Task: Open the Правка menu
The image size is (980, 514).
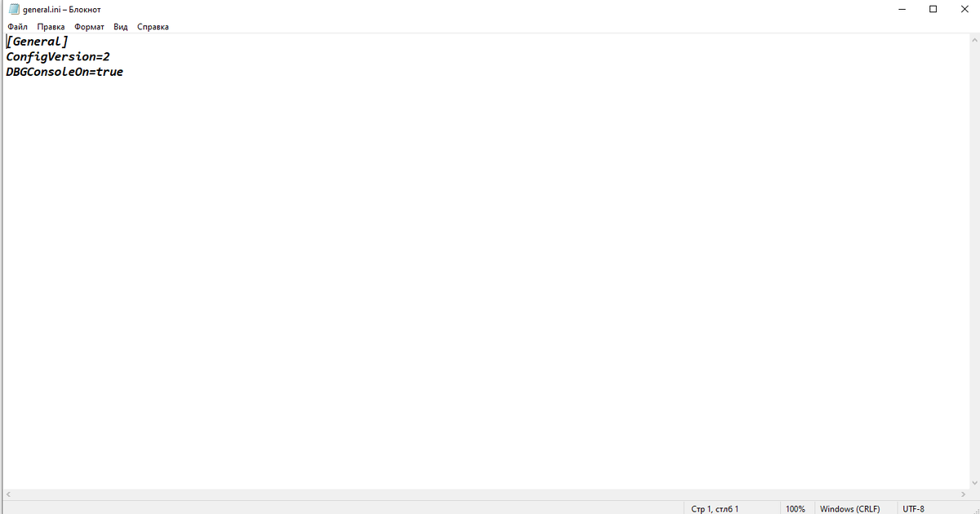Action: pyautogui.click(x=51, y=27)
